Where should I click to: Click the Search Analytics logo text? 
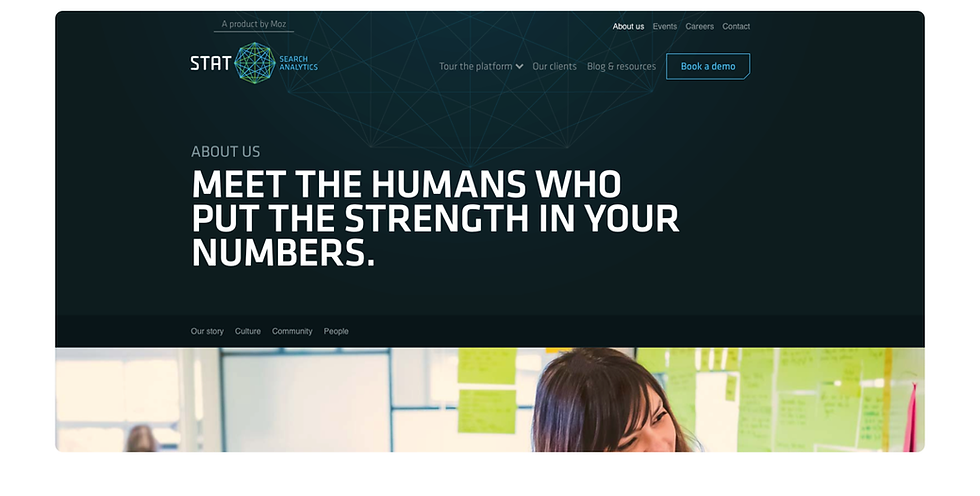(x=298, y=63)
